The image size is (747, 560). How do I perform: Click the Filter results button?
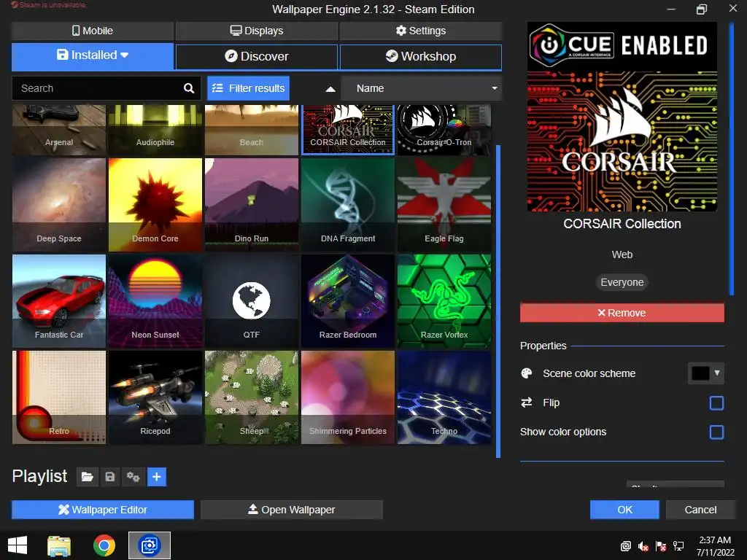tap(248, 88)
